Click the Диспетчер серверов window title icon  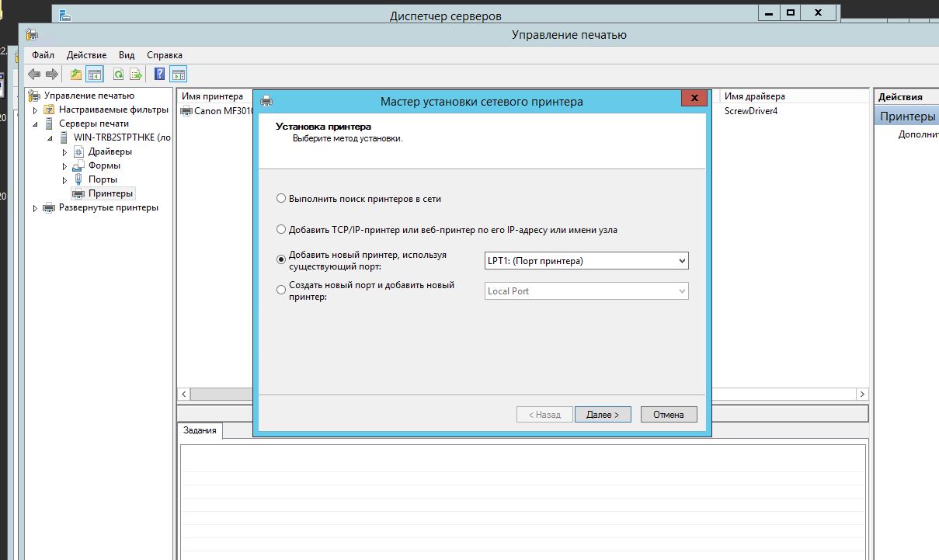click(64, 15)
